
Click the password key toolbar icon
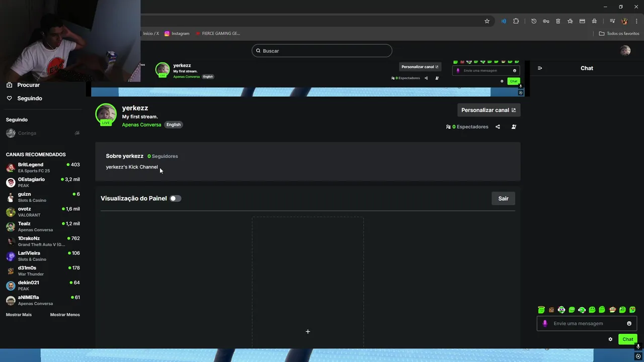coord(546,21)
